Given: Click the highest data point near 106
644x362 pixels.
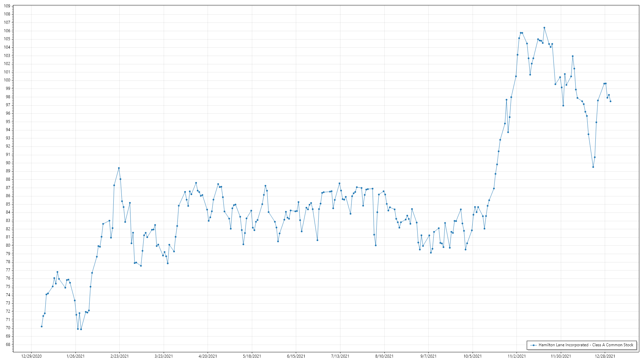Looking at the screenshot, I should 544,28.
